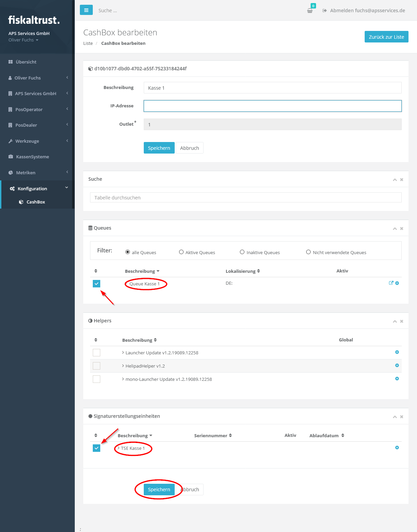Close the Queues panel with X icon
This screenshot has height=532, width=417.
(x=402, y=229)
